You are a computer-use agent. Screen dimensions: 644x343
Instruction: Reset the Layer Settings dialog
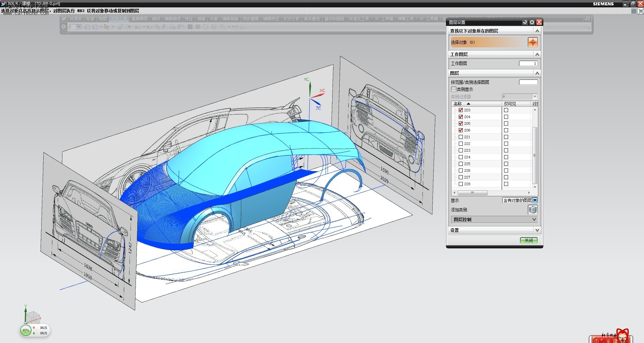click(525, 22)
